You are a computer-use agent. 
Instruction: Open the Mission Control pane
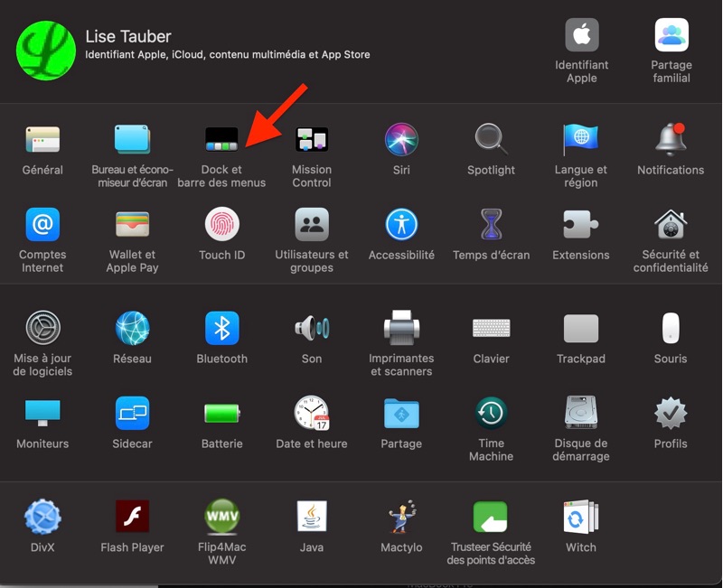(312, 140)
